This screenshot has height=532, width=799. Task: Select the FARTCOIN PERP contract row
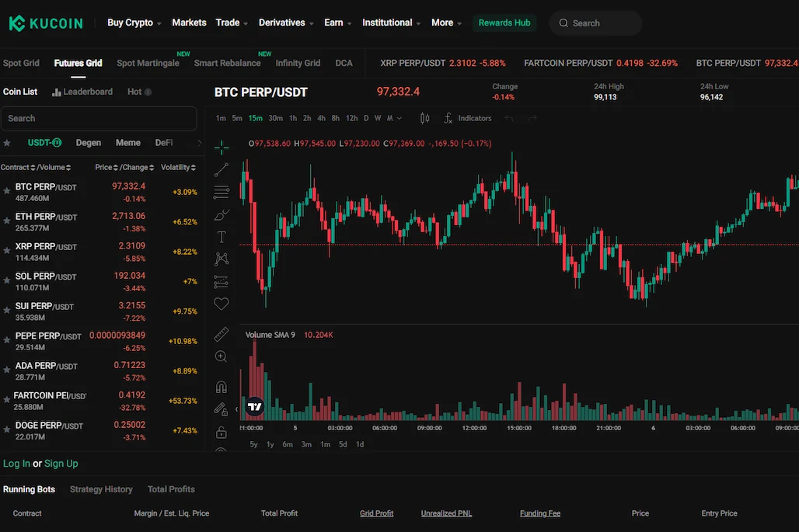pos(102,401)
